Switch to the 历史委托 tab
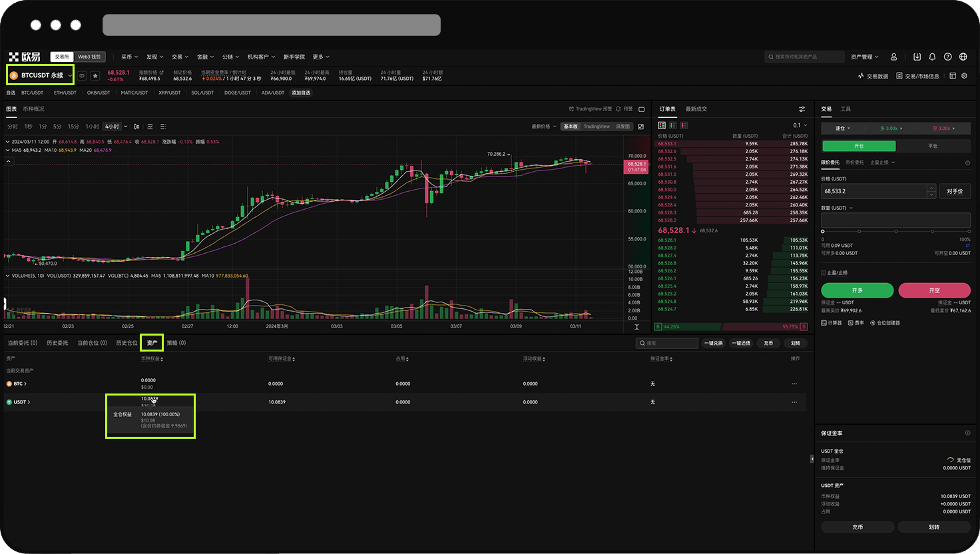Screen dimensions: 980x554 coord(57,343)
